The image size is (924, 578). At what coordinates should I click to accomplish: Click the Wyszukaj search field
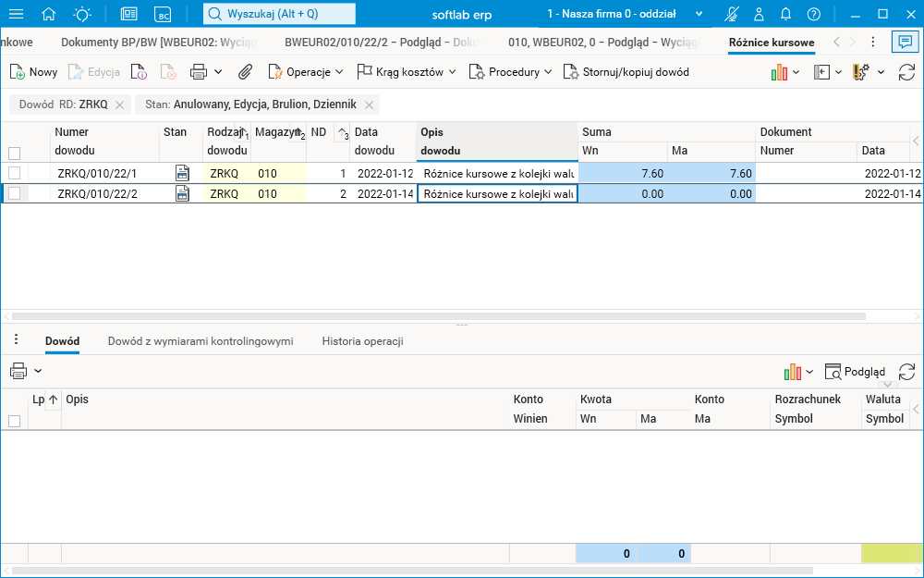pos(280,15)
